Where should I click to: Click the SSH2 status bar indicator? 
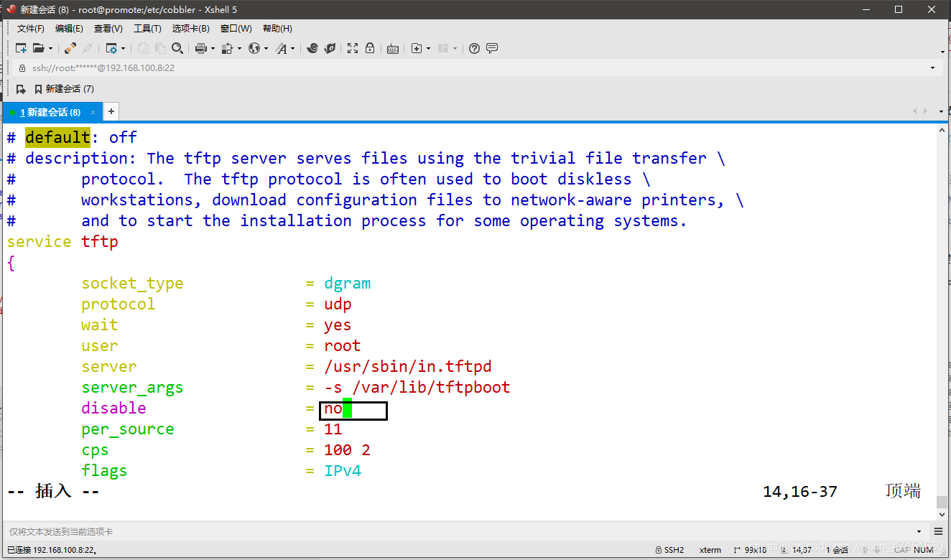[x=669, y=550]
